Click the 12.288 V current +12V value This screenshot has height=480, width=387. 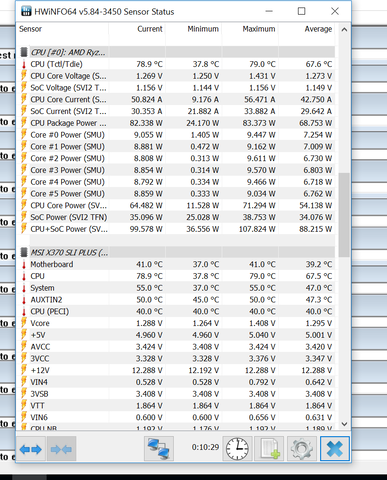[147, 370]
